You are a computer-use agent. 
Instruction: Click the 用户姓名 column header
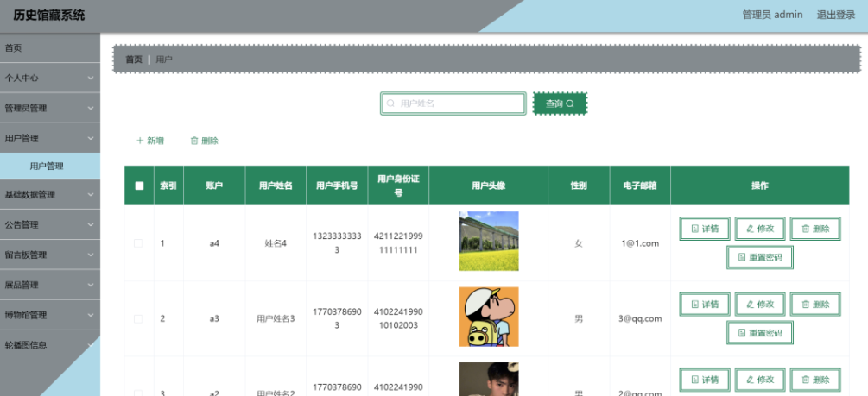coord(276,185)
